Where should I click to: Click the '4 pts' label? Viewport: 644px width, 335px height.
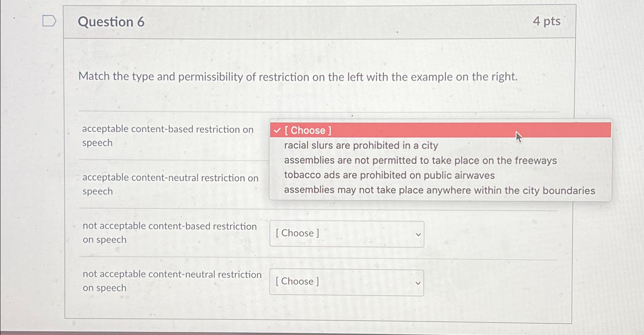(546, 22)
